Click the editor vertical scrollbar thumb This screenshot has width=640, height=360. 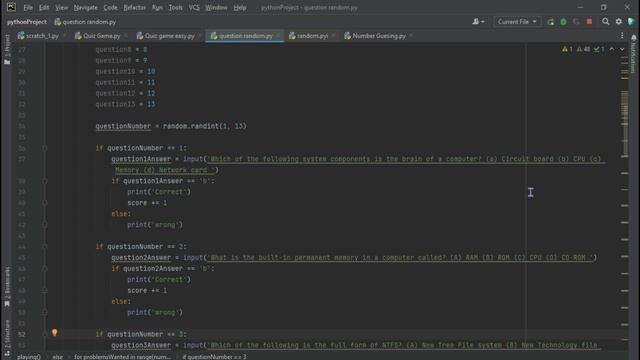click(x=624, y=123)
